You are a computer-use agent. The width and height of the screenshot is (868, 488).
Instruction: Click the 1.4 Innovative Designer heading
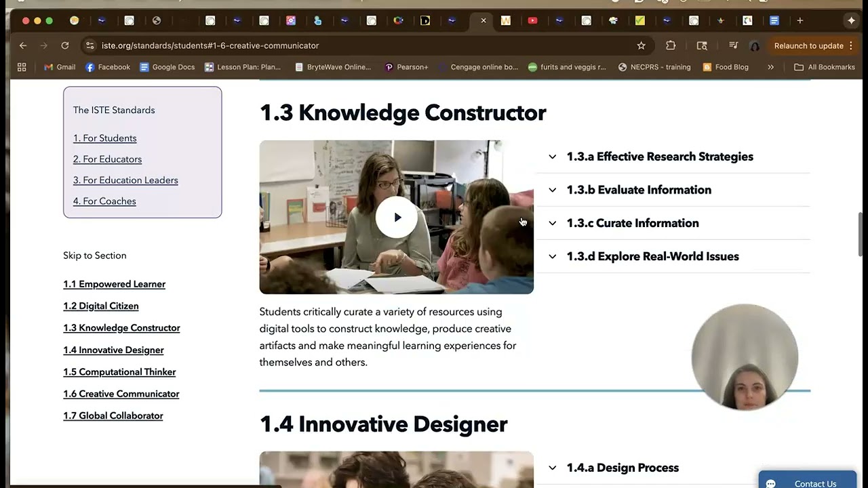[x=383, y=424]
